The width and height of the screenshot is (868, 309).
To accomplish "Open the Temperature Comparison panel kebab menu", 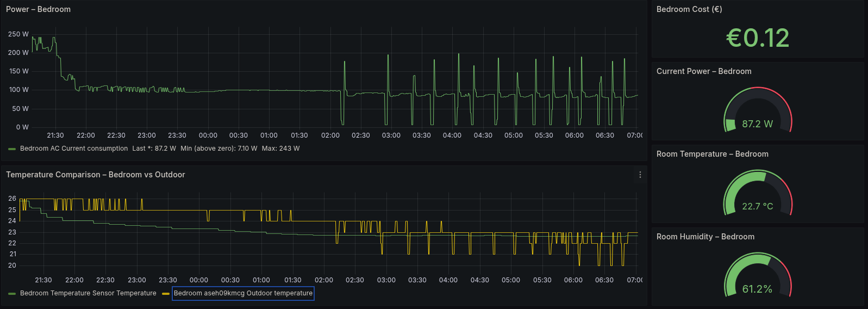I will point(640,175).
